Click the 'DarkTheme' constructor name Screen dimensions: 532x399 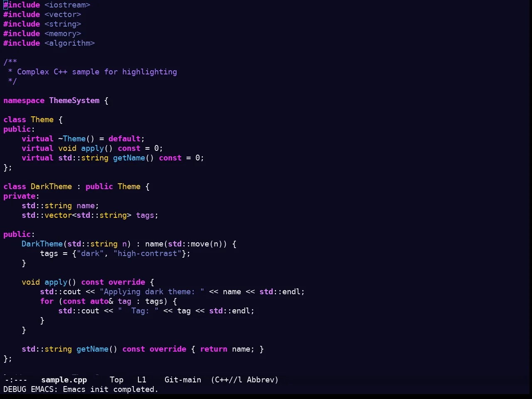(42, 244)
